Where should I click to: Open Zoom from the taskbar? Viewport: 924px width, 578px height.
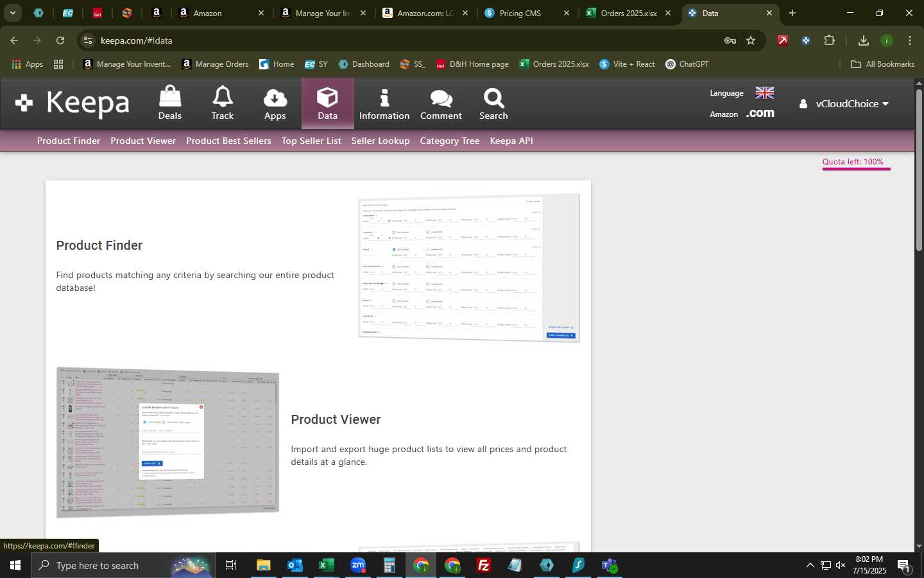(357, 565)
